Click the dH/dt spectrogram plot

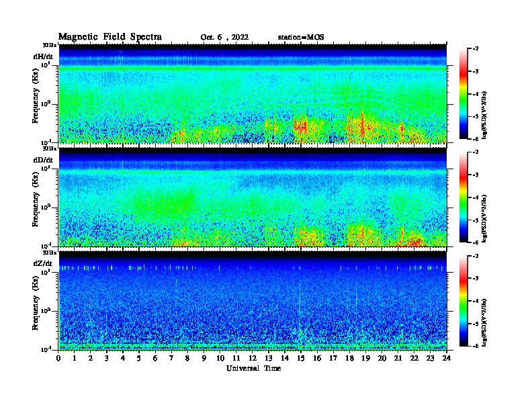pos(253,93)
